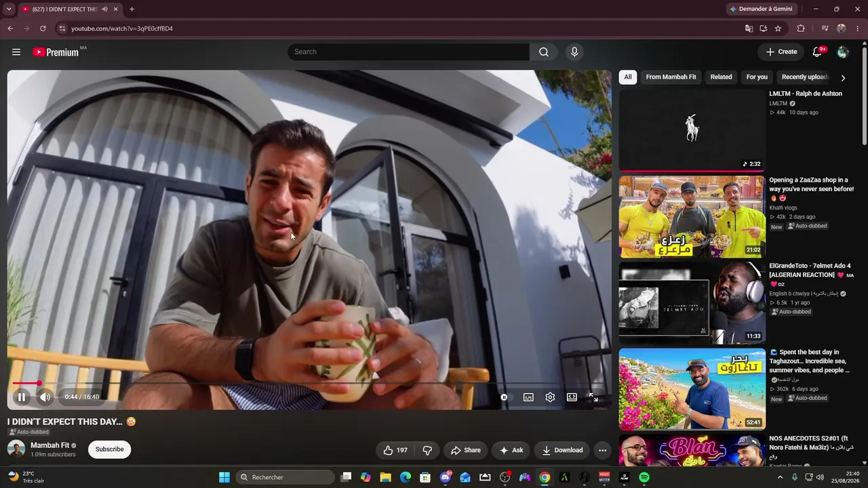Translate this page icon in address bar
The image size is (868, 488).
pos(749,28)
